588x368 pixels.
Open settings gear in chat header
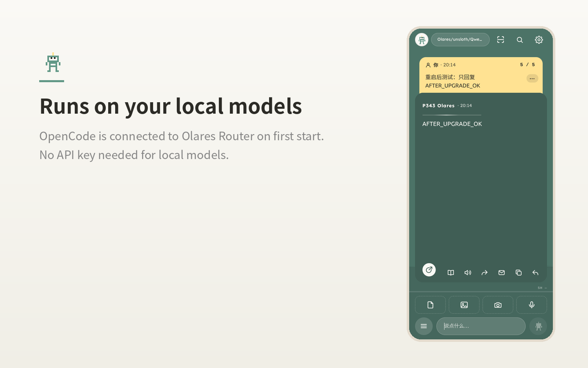click(x=539, y=40)
